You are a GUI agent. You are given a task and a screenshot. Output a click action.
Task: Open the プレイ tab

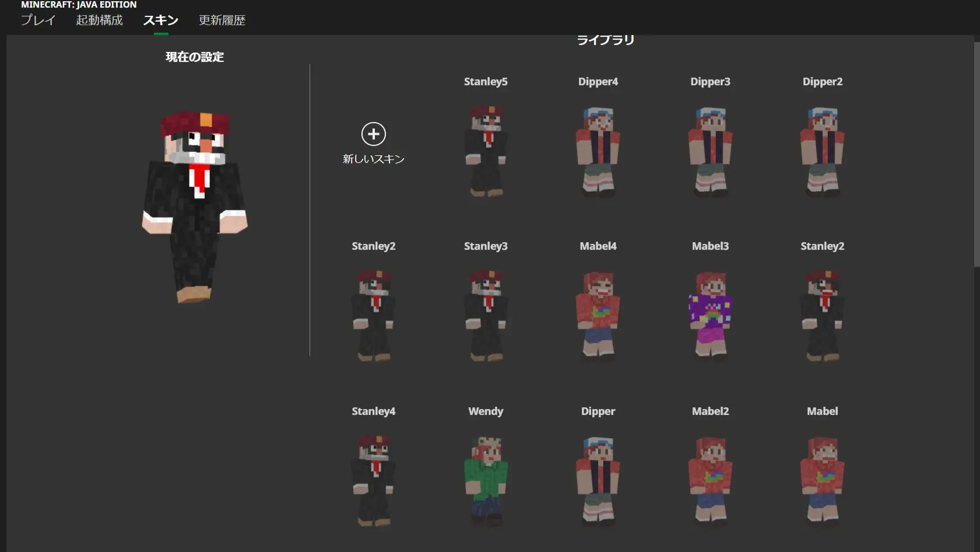coord(38,20)
